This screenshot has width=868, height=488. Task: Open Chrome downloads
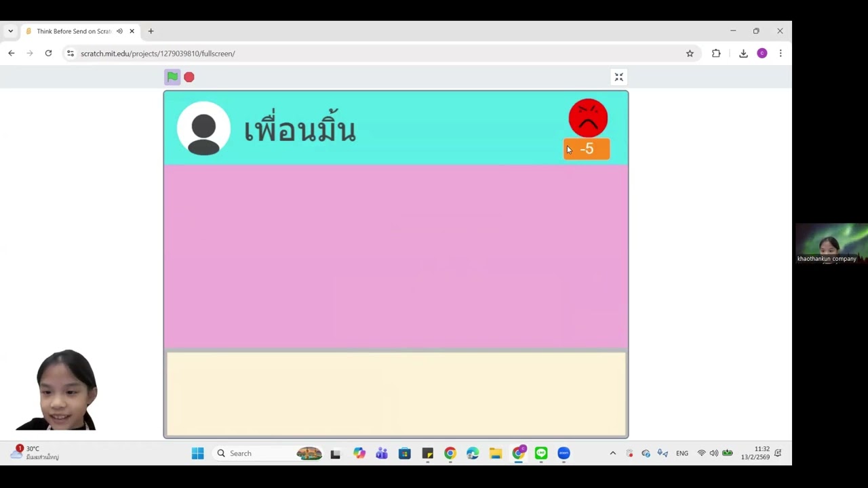[743, 54]
